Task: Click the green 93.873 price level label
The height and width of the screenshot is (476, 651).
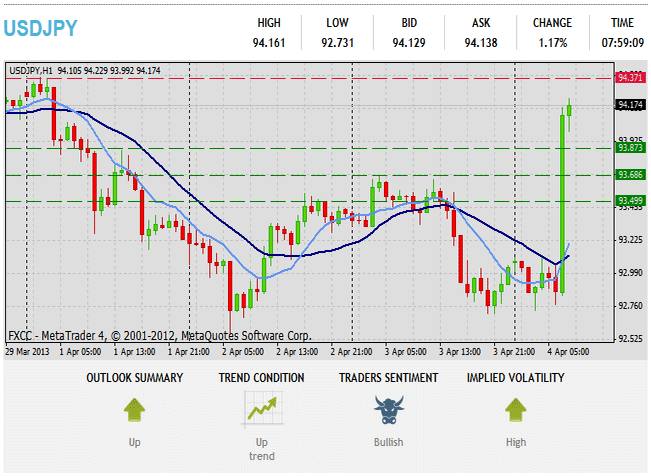Action: click(x=630, y=148)
